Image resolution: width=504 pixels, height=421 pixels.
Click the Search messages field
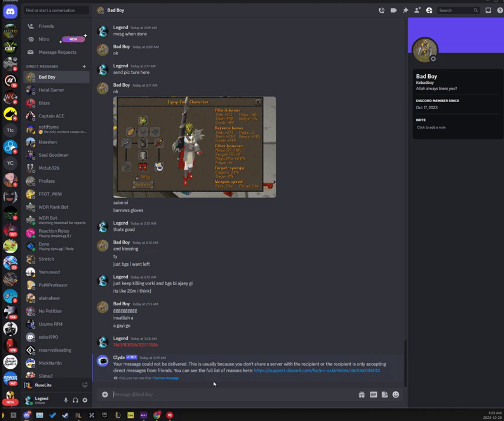click(x=458, y=10)
